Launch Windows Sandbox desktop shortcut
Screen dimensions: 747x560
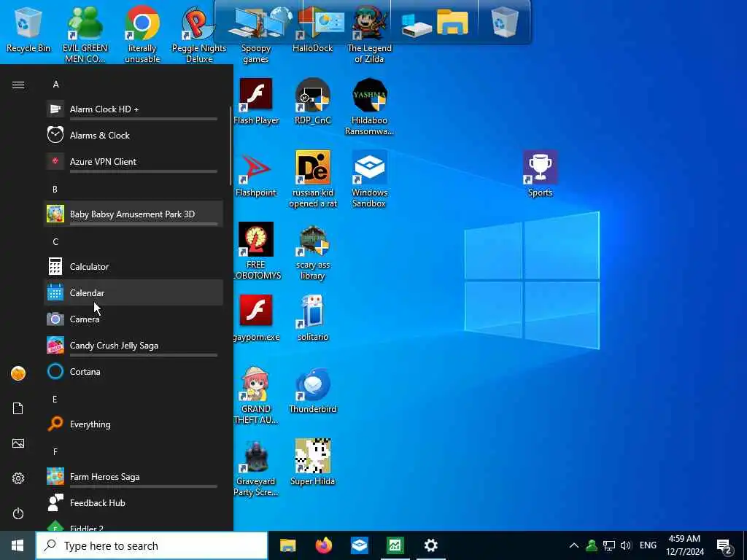click(x=369, y=179)
